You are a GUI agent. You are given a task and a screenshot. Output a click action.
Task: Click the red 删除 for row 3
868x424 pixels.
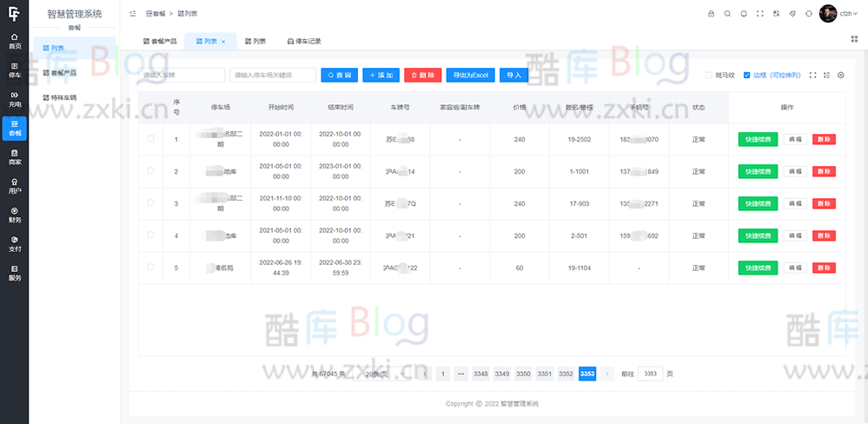[825, 203]
